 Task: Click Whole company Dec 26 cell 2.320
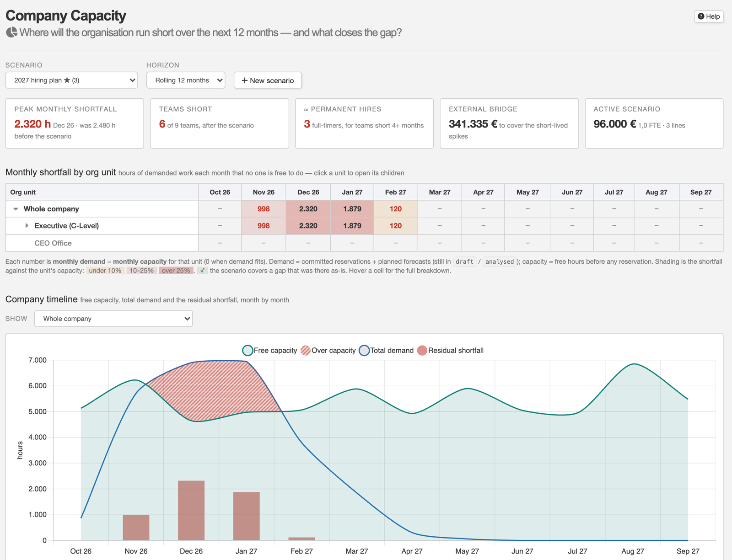pyautogui.click(x=308, y=209)
